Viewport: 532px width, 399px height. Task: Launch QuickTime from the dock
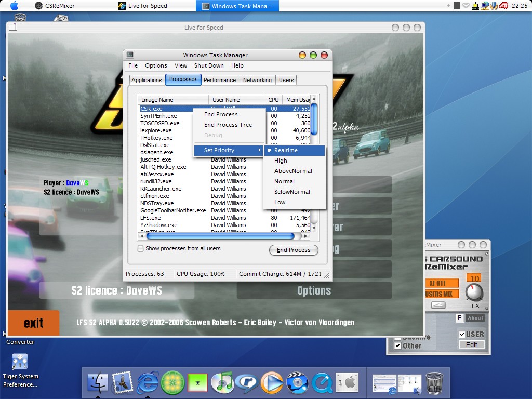pyautogui.click(x=322, y=383)
